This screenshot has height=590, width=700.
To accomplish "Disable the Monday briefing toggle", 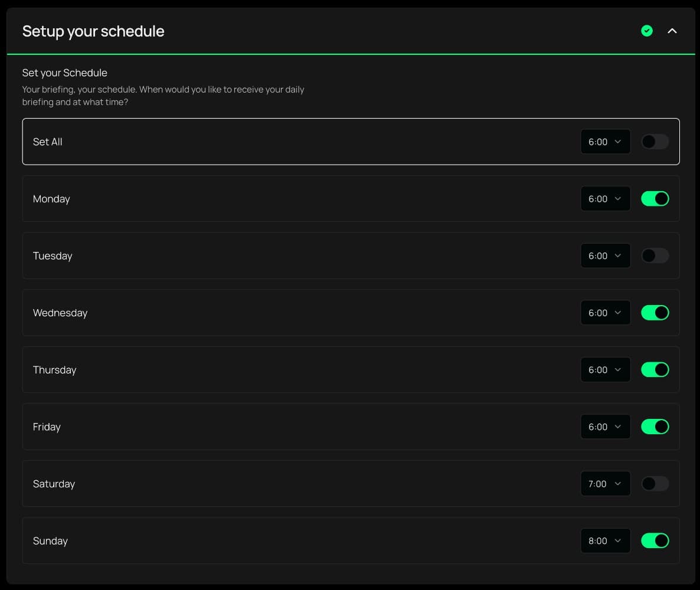I will click(655, 199).
